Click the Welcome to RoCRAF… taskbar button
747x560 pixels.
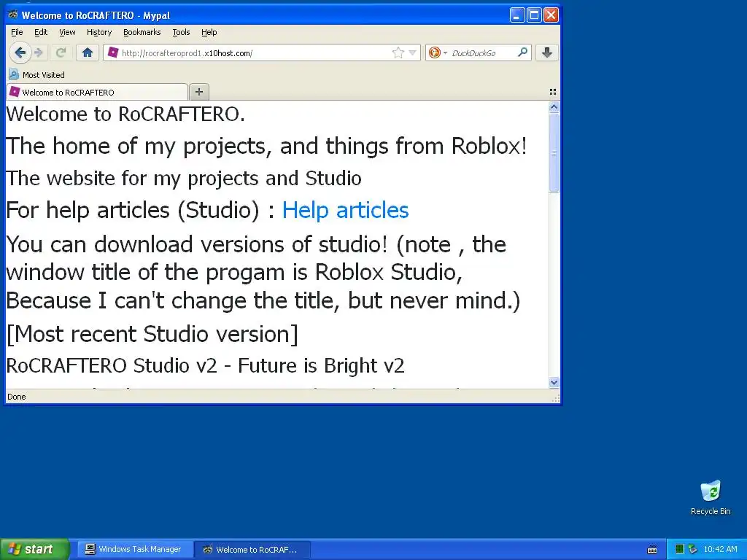coord(252,550)
